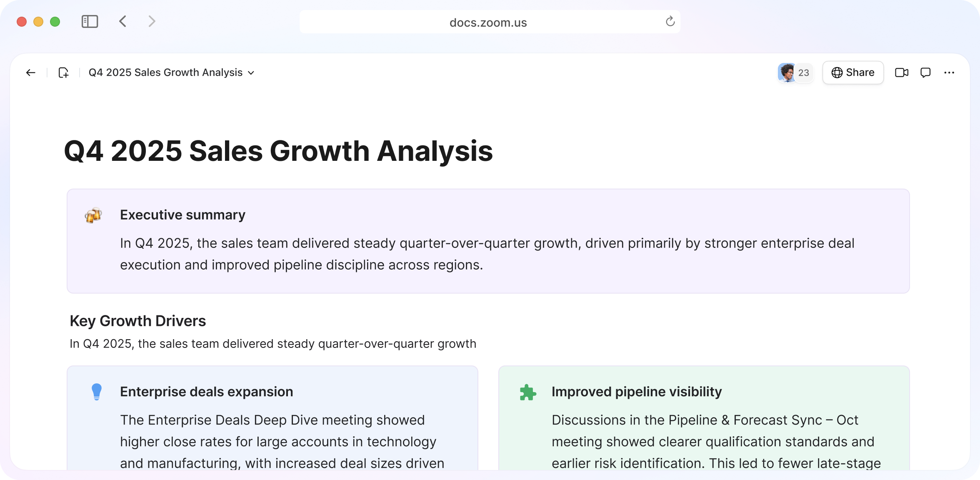Screen dimensions: 980x480
Task: Click the lightbulb icon on Enterprise deals card
Action: pyautogui.click(x=97, y=392)
